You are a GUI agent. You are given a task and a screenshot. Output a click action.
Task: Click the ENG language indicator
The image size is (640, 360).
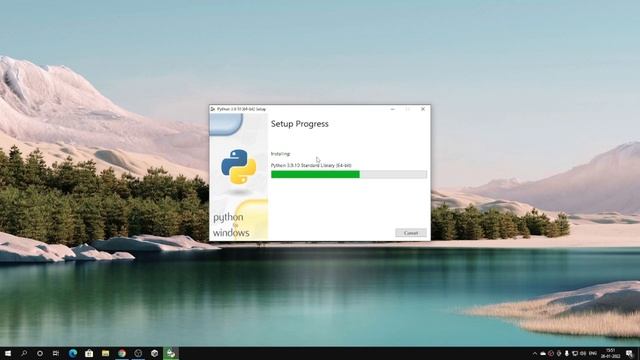click(x=593, y=353)
